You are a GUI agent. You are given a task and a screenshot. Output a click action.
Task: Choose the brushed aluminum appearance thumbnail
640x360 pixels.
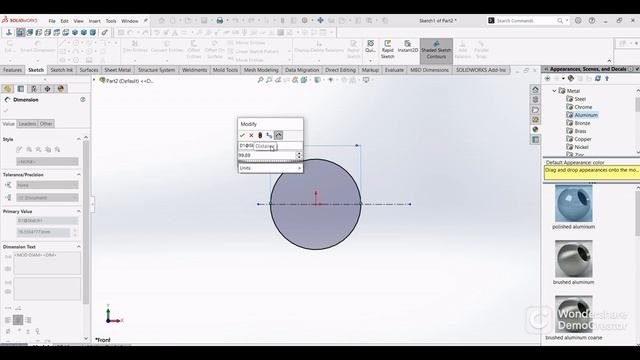573,259
